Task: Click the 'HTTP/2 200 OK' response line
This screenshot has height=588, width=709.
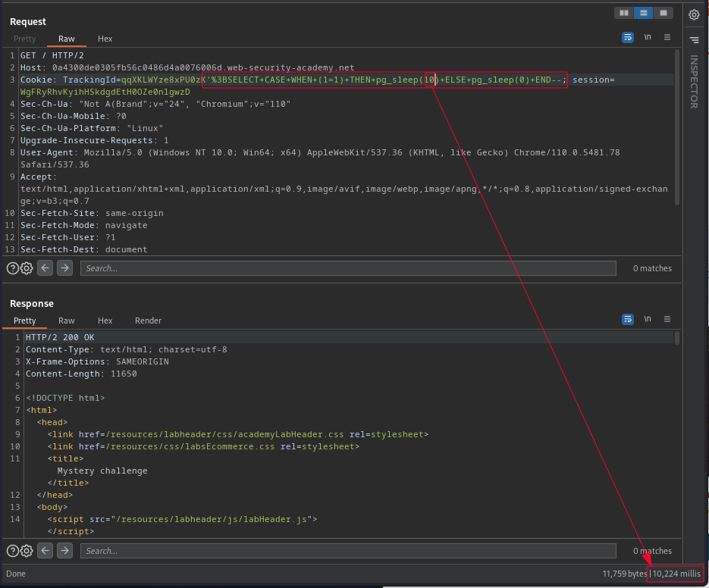Action: pos(60,338)
